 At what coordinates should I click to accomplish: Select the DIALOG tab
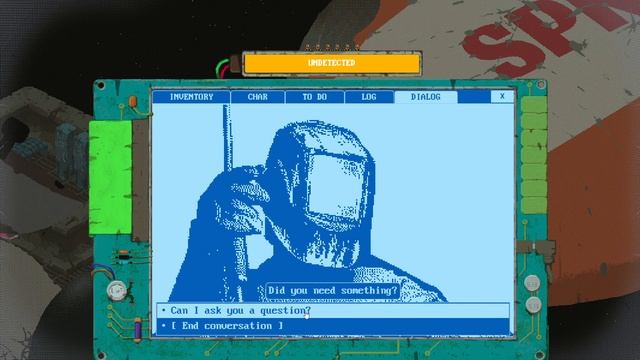coord(425,97)
